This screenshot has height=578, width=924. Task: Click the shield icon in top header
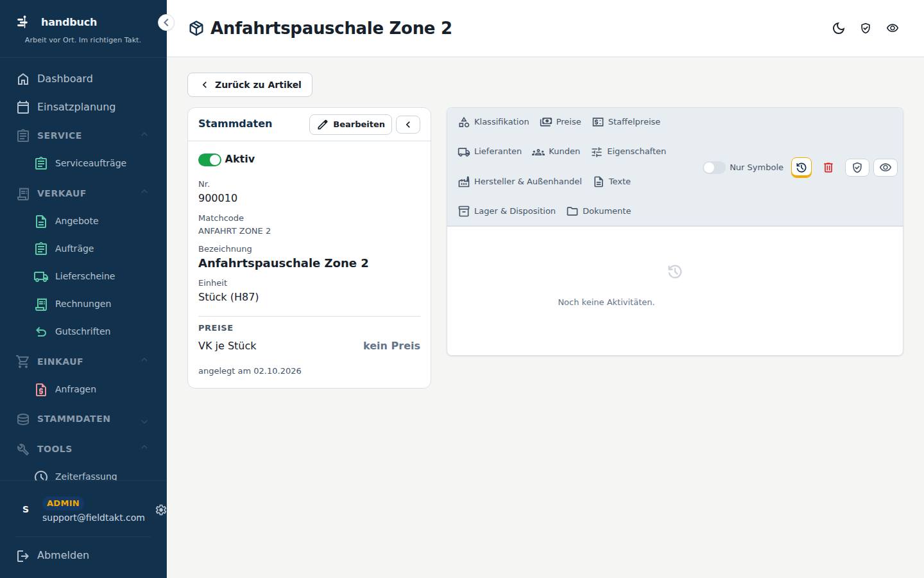coord(866,28)
